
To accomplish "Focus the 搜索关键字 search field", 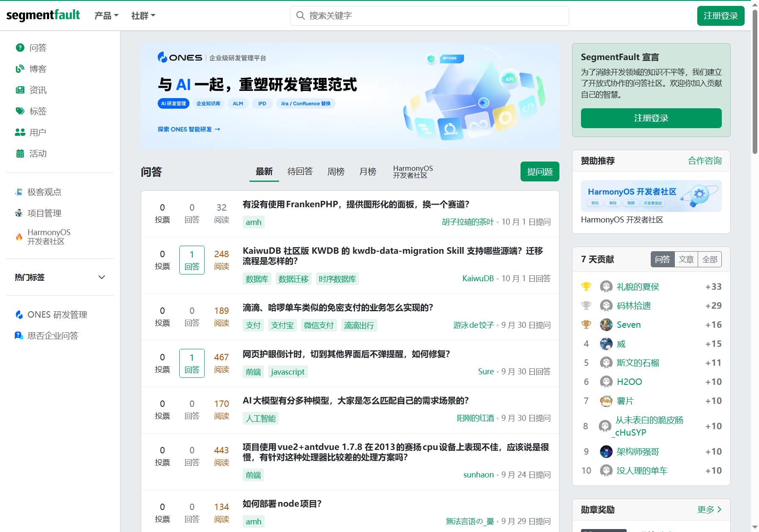I will (x=430, y=16).
